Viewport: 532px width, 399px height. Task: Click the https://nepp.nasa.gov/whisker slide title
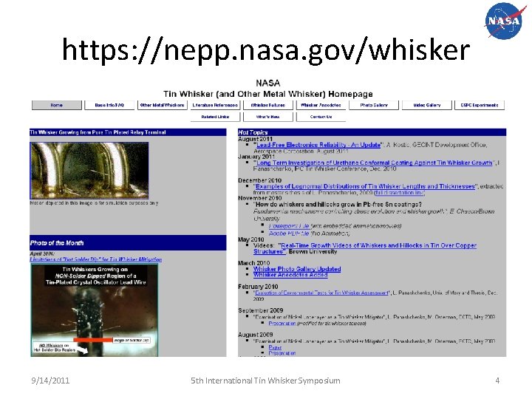(266, 50)
